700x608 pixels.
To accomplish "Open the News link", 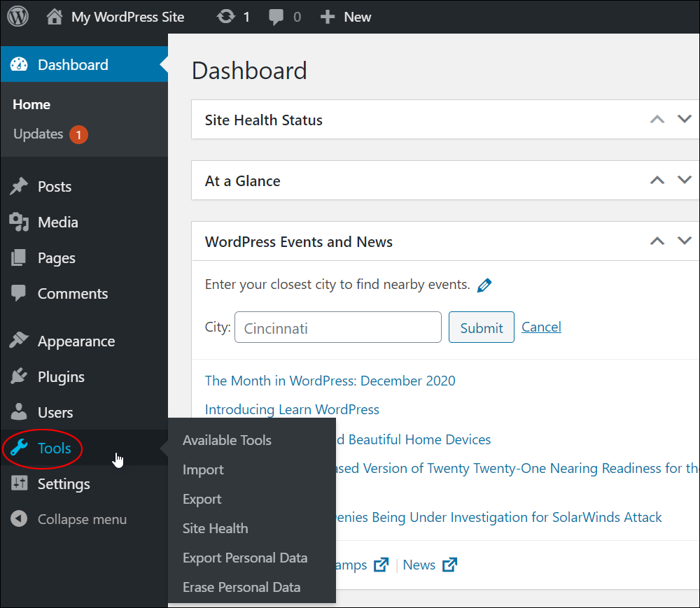I will coord(419,565).
